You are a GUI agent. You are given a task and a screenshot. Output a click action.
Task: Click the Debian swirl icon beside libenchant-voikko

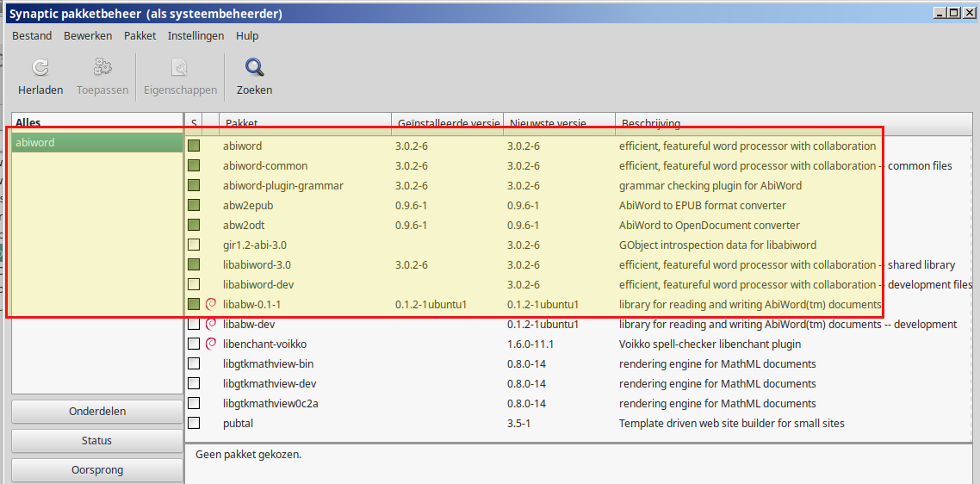(211, 344)
